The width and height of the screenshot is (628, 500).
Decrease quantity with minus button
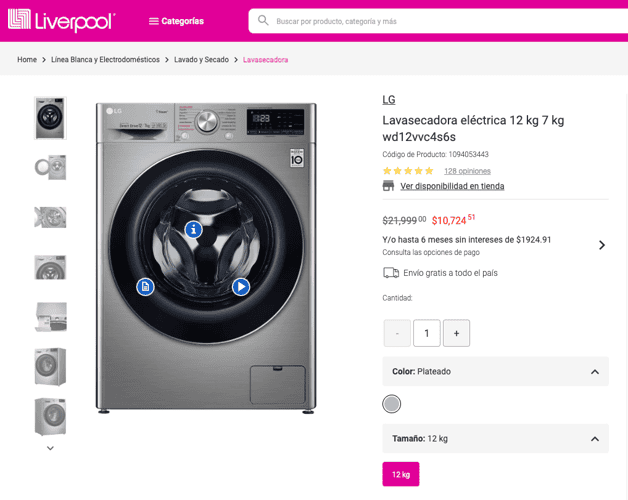397,333
